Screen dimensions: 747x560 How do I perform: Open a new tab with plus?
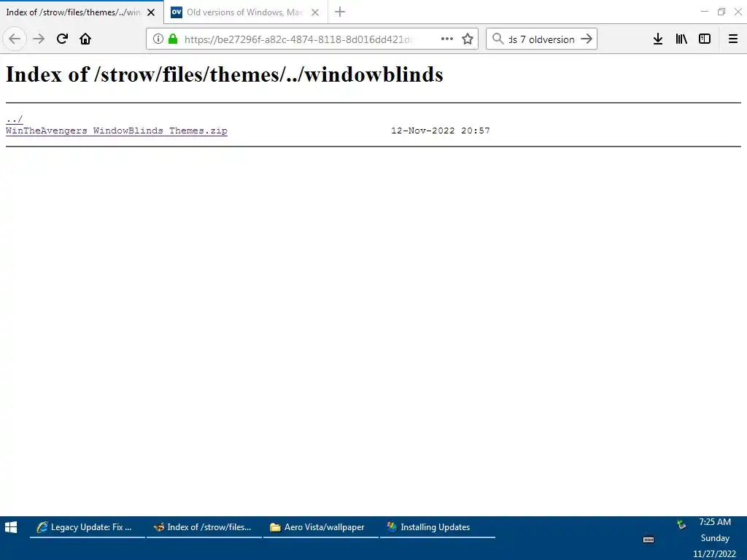340,12
